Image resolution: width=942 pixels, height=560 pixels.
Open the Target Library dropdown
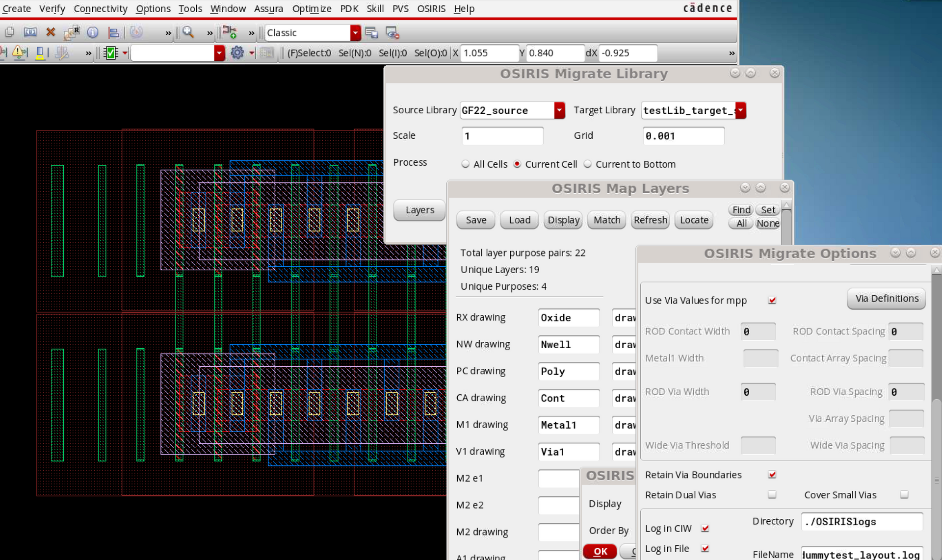coord(741,110)
